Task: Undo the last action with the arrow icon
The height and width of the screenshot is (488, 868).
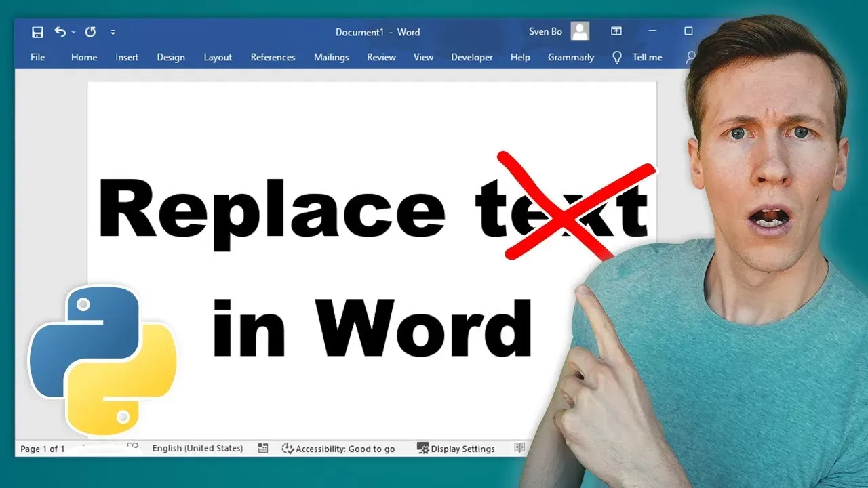Action: (60, 32)
